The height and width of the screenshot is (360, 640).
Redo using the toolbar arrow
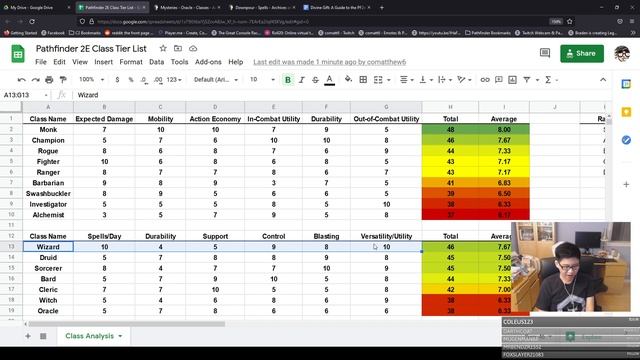point(36,80)
